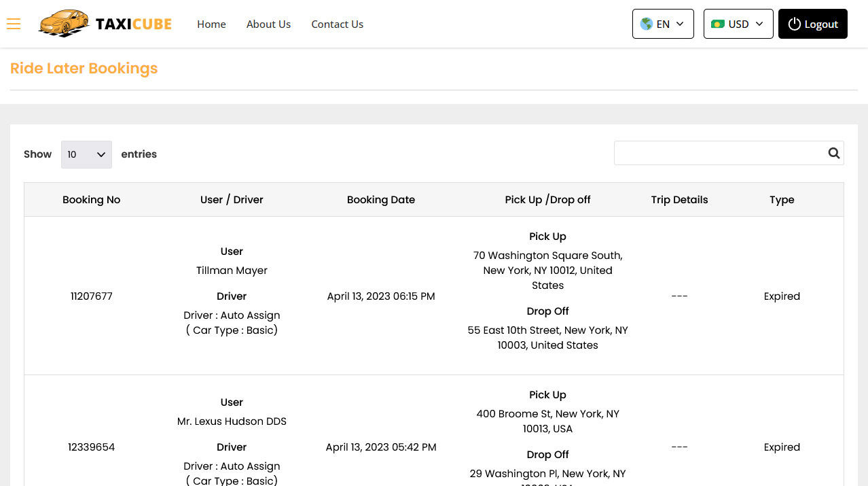Click the User / Driver column header
The image size is (868, 486).
[232, 200]
